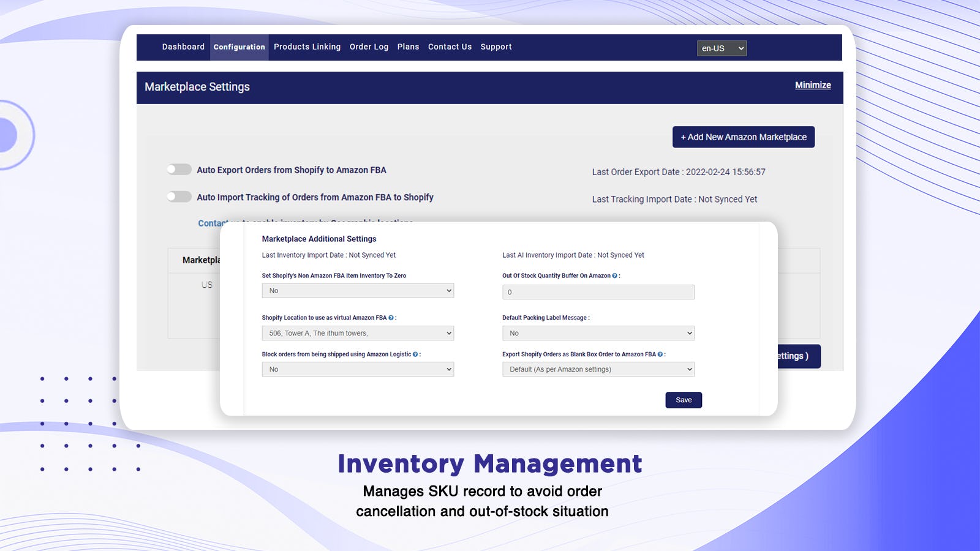The image size is (980, 551).
Task: Go to the Dashboard tab
Action: tap(183, 47)
